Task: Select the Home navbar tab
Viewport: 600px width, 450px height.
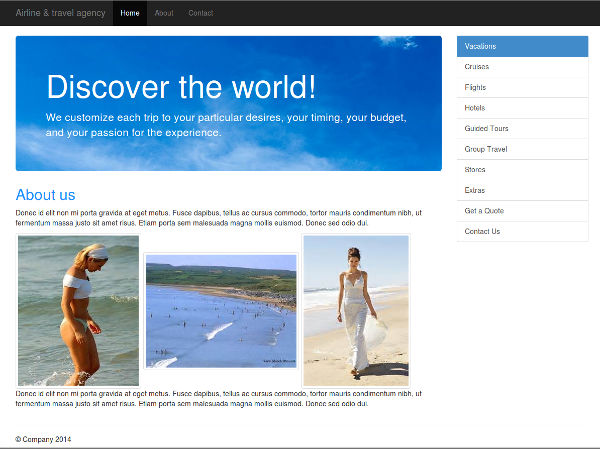Action: [130, 13]
